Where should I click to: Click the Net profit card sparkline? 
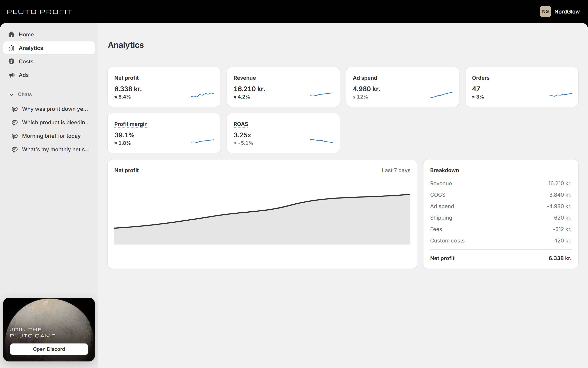[x=202, y=95]
